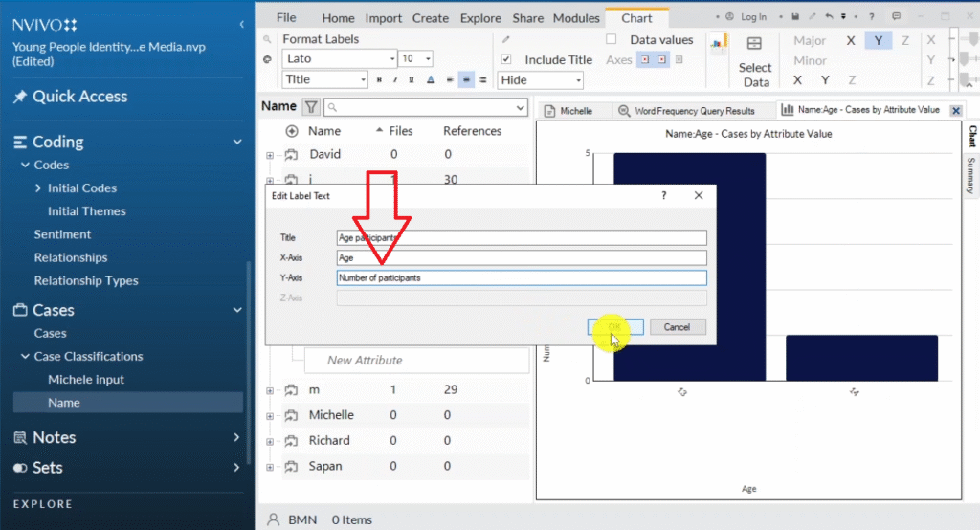Toggle Major gridlines Y button

pos(879,41)
